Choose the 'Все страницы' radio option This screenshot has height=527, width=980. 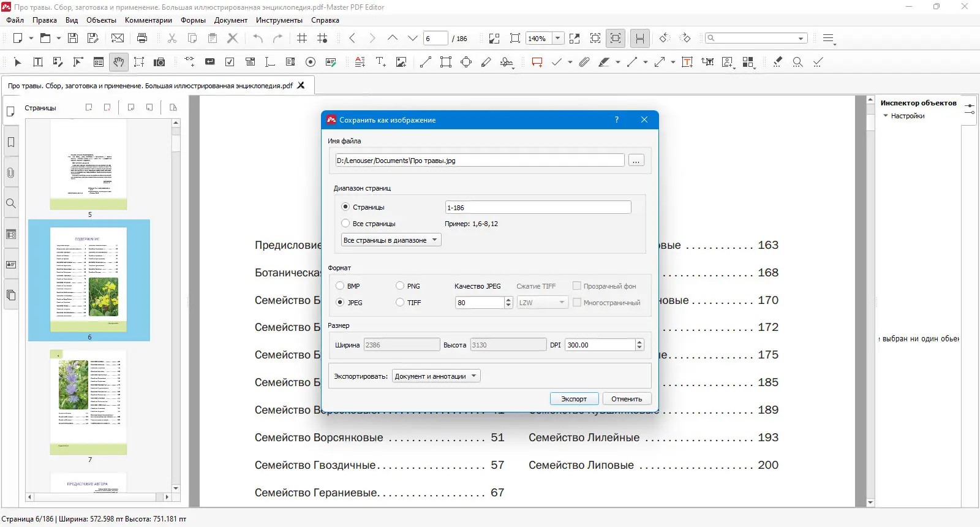tap(345, 224)
